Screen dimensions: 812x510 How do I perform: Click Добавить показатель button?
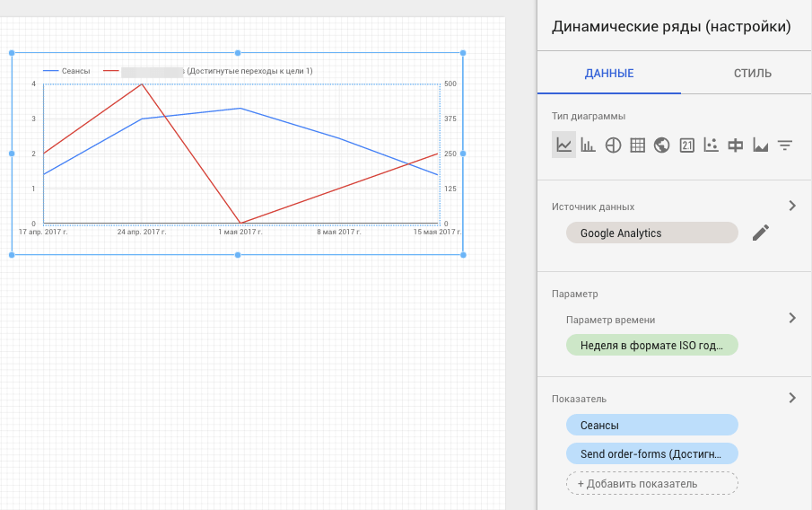click(x=651, y=483)
